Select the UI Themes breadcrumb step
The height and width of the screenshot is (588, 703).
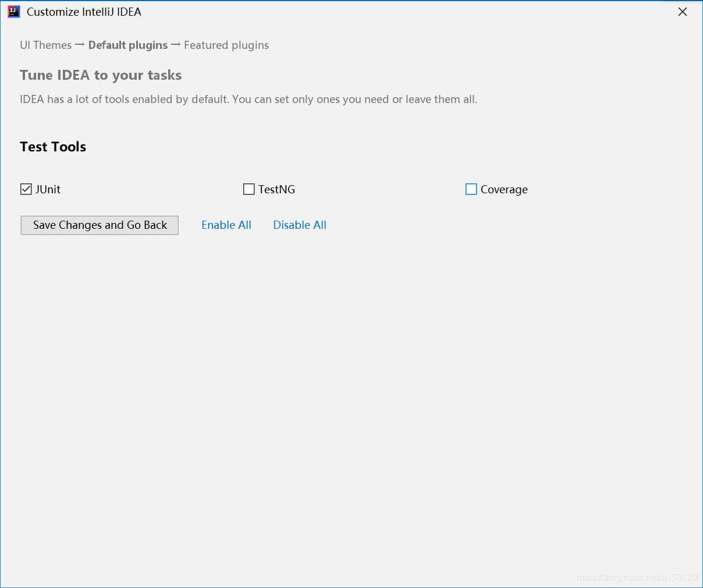tap(46, 45)
